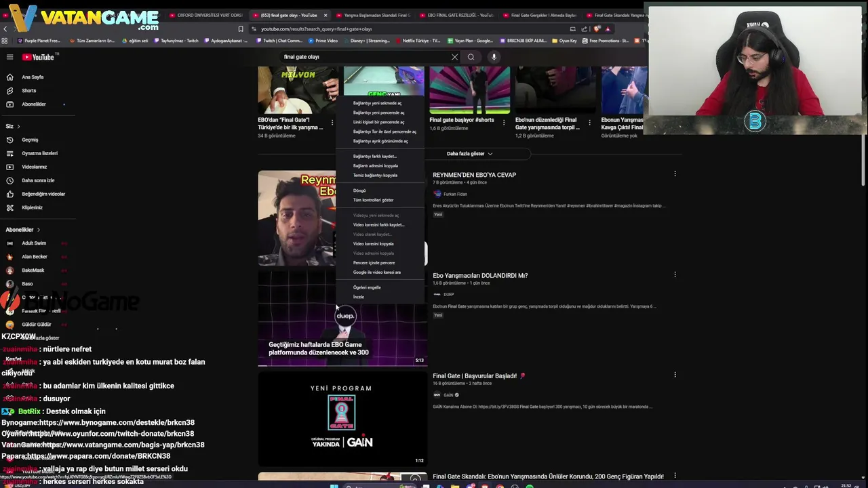The width and height of the screenshot is (868, 488).
Task: Click Windows Start button on taskbar
Action: coord(334,485)
